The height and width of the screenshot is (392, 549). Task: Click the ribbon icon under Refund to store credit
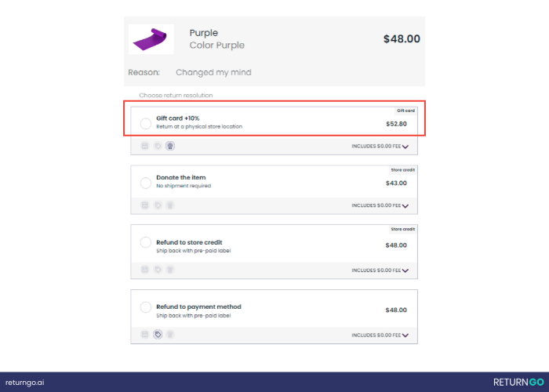[170, 270]
